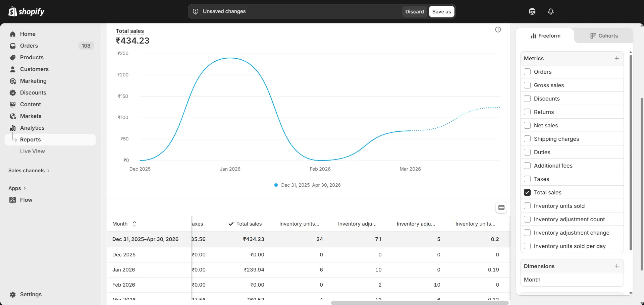Switch to the Freeform tab
The width and height of the screenshot is (644, 305).
545,36
